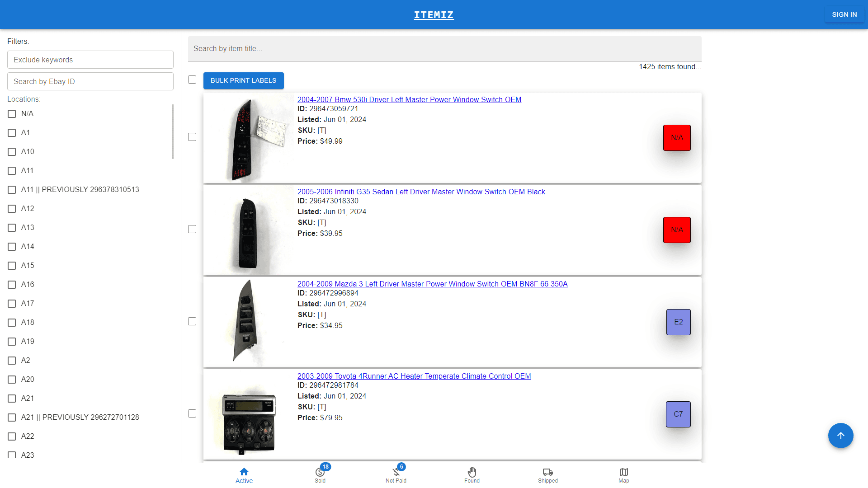Image resolution: width=868 pixels, height=488 pixels.
Task: Open the Mazda 3 window switch listing link
Action: point(432,284)
